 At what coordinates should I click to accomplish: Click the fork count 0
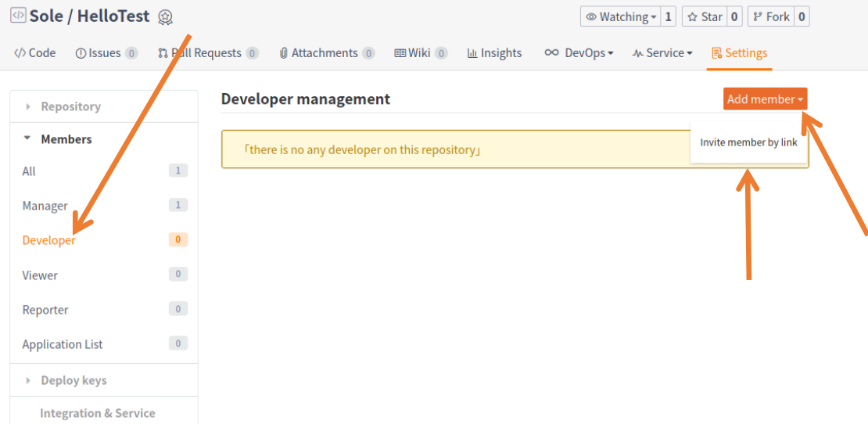click(802, 16)
